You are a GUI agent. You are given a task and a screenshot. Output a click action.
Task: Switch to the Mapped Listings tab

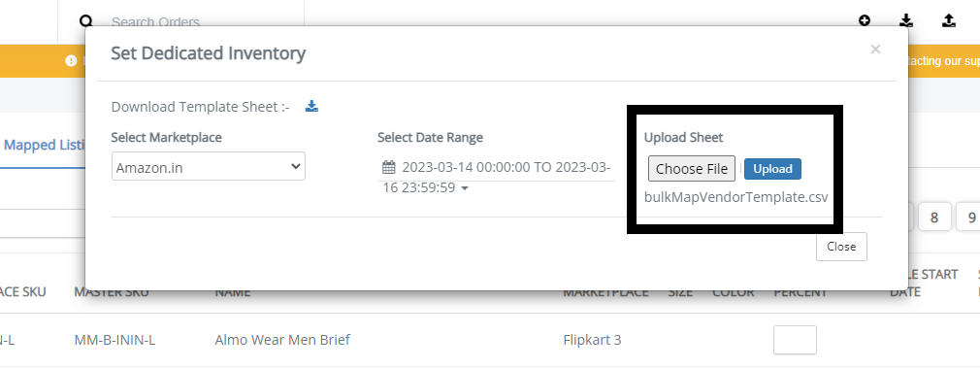coord(45,145)
